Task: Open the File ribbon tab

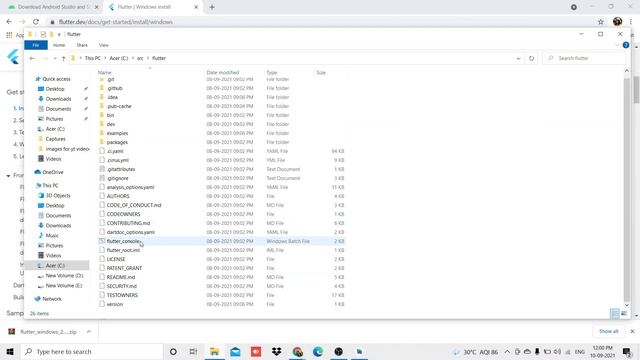Action: click(x=36, y=45)
